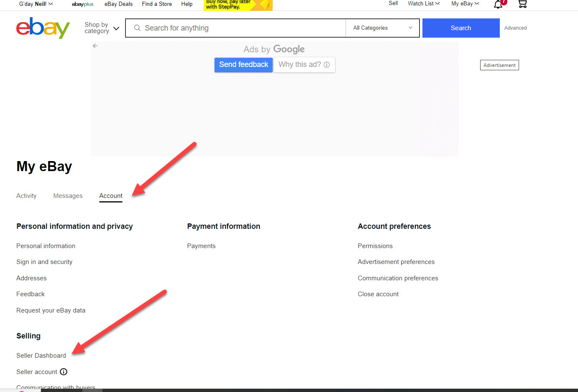Open Communication preferences
578x392 pixels.
coord(398,278)
